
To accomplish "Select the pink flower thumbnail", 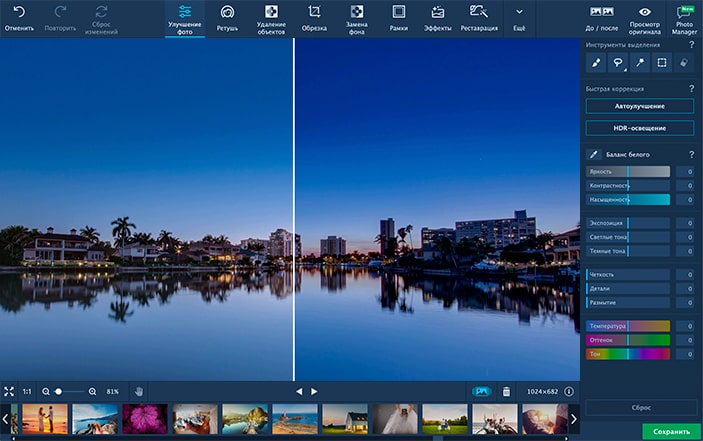I will click(144, 418).
